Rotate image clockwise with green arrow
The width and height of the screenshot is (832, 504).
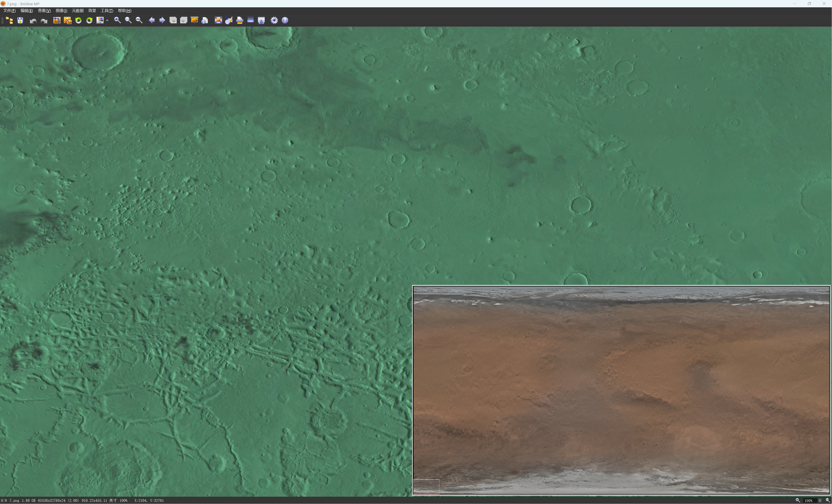(x=89, y=21)
